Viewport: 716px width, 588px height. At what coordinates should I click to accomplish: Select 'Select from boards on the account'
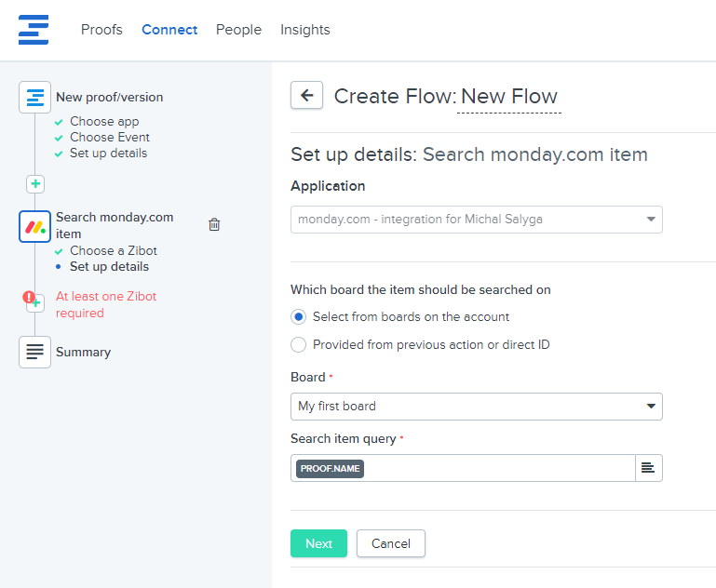coord(298,317)
